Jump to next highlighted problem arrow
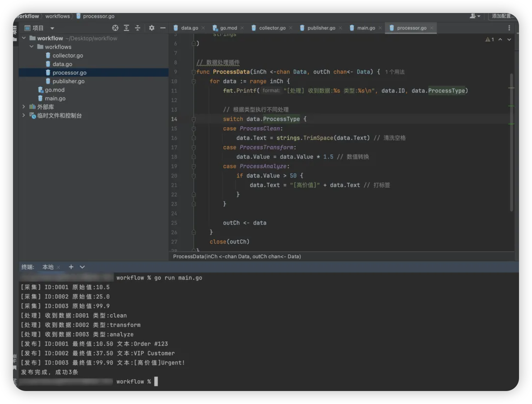The image size is (532, 404). coord(509,39)
